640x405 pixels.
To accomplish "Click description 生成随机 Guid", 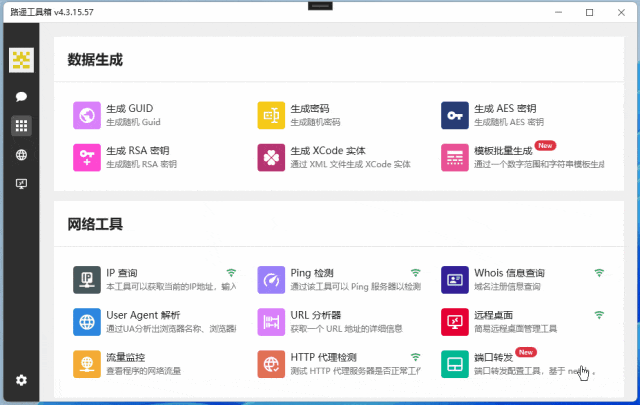I will coord(133,122).
